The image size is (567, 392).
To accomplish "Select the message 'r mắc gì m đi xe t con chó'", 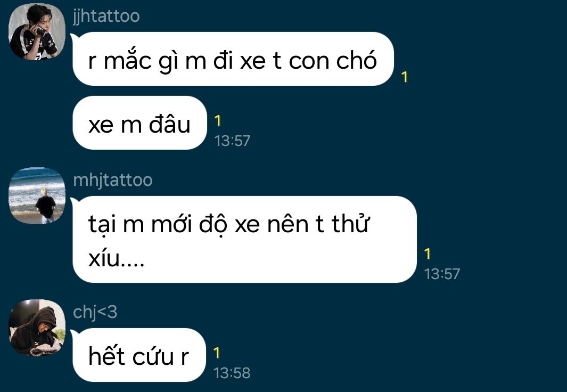I will 233,59.
